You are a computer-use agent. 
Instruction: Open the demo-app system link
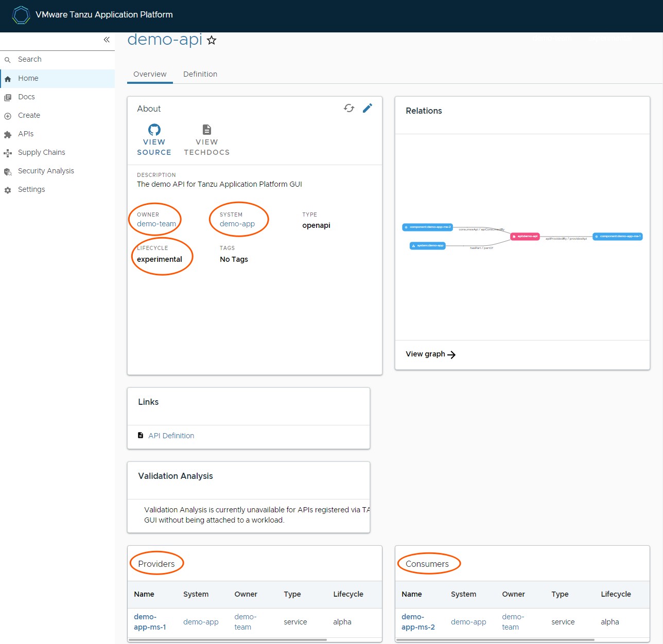[x=237, y=224]
